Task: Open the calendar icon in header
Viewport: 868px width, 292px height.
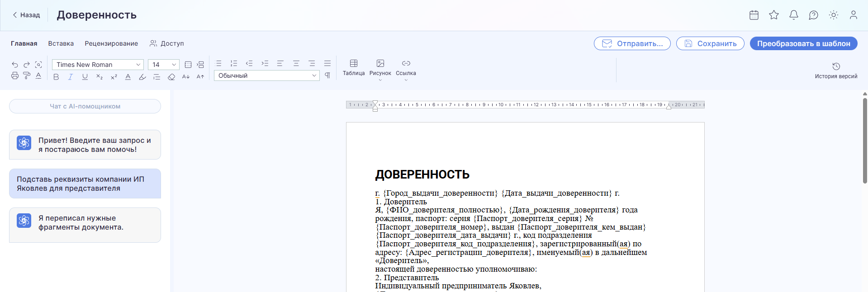Action: 754,15
